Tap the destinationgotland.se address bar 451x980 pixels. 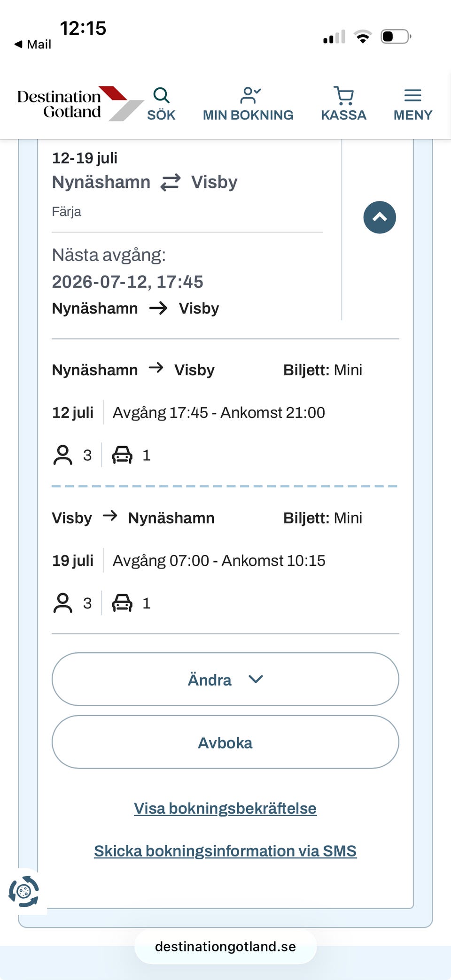tap(225, 946)
